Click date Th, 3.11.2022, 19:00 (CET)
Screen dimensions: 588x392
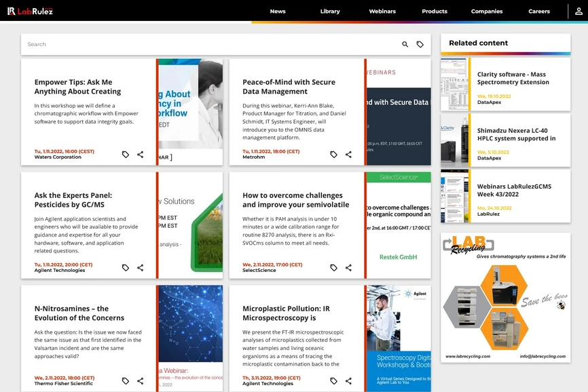click(272, 378)
